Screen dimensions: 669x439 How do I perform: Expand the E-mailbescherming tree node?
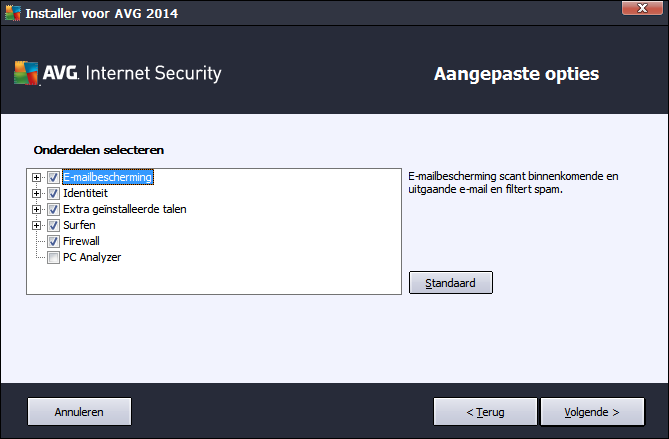click(37, 177)
